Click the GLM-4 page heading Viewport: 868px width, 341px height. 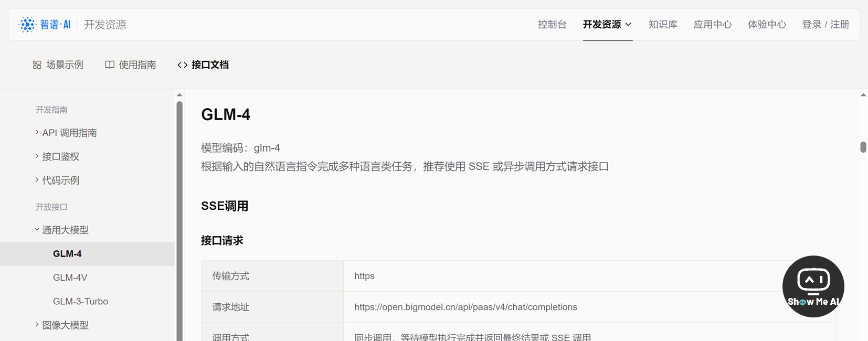tap(226, 114)
